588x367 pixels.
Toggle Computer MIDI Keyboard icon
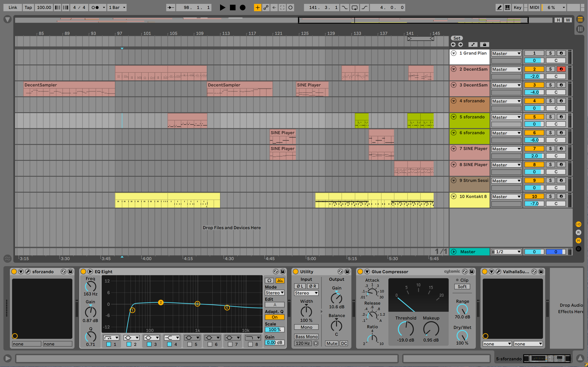[x=507, y=8]
